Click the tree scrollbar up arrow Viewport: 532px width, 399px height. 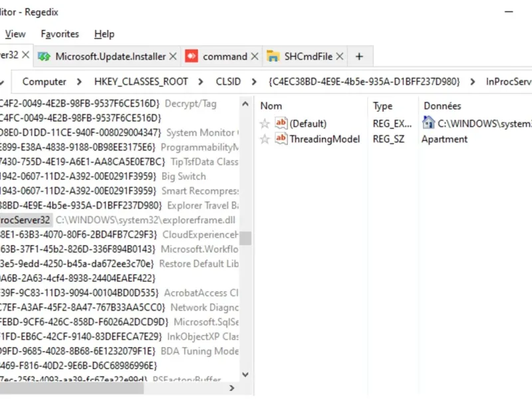click(245, 104)
